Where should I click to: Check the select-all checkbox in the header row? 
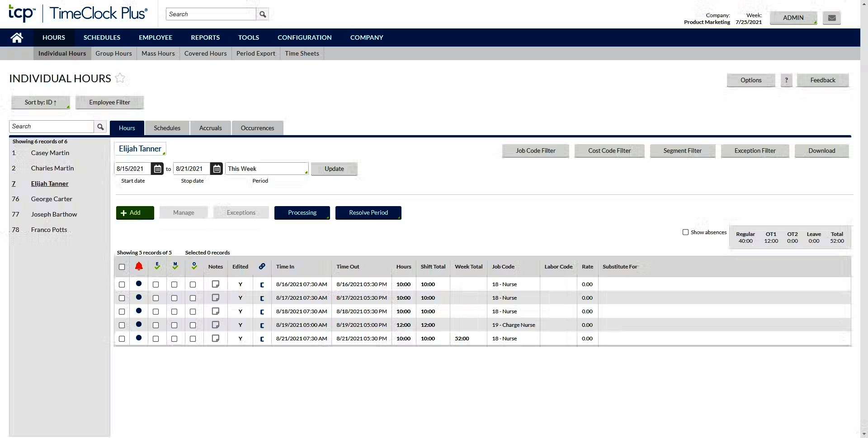click(x=122, y=267)
